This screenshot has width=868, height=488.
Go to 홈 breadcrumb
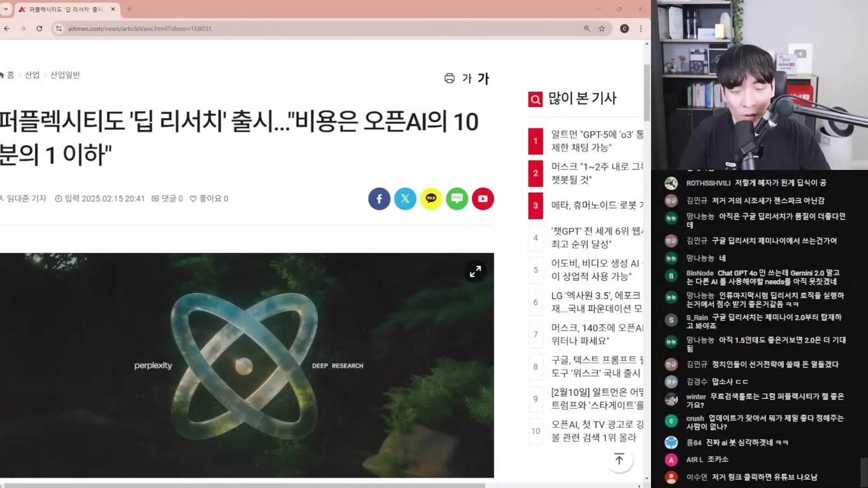click(8, 75)
